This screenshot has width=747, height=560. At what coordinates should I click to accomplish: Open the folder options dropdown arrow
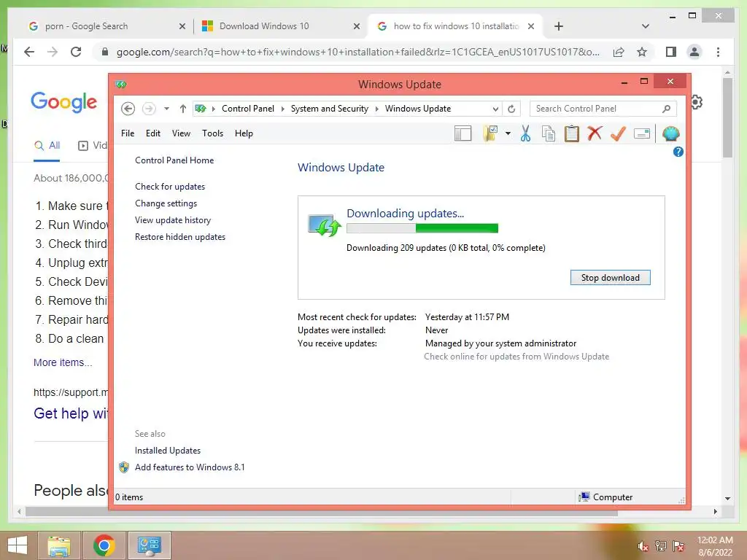pos(508,134)
